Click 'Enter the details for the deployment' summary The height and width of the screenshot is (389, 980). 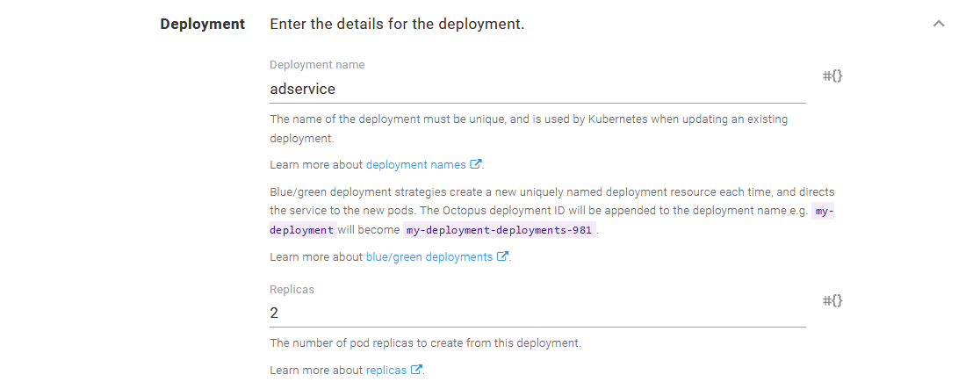point(397,24)
